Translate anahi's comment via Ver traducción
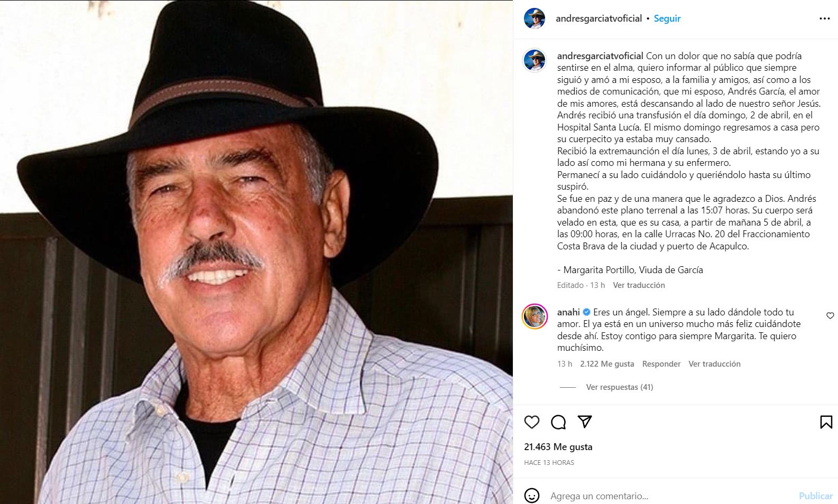Viewport: 838px width, 504px height. (714, 364)
